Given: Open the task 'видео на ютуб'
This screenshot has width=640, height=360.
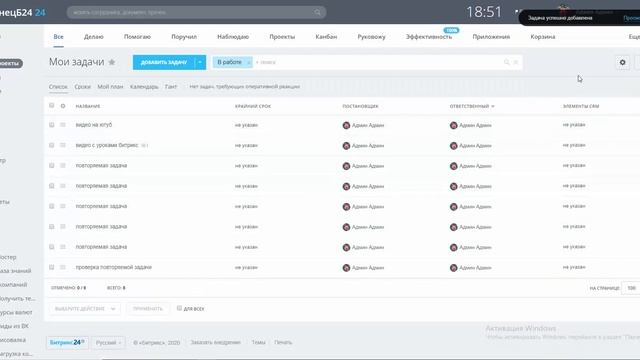Looking at the screenshot, I should click(x=93, y=124).
